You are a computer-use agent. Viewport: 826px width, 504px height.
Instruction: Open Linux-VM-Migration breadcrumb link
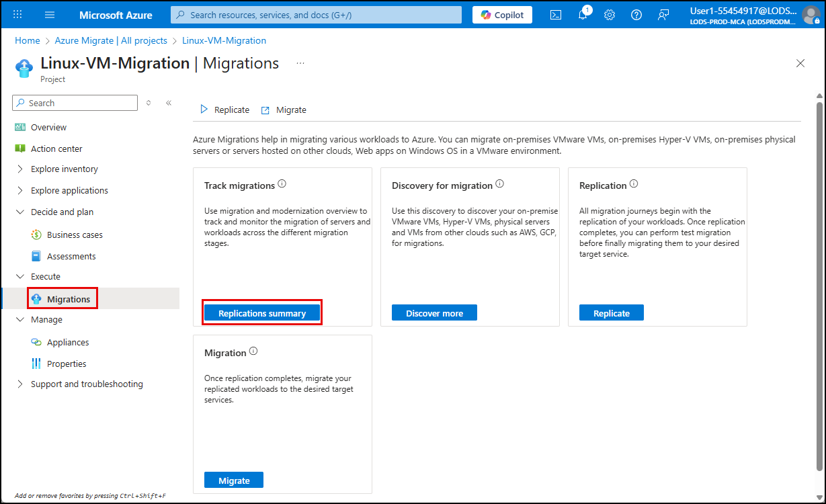(x=224, y=40)
